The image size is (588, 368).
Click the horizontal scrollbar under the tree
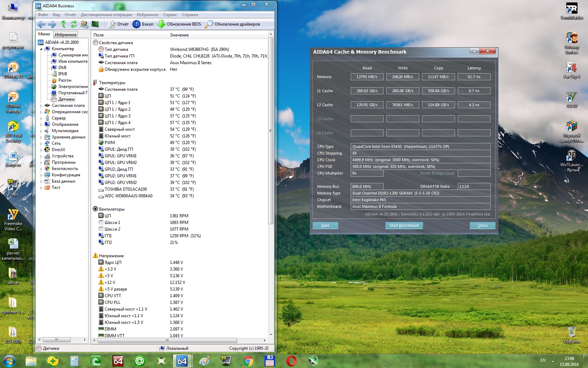57,340
